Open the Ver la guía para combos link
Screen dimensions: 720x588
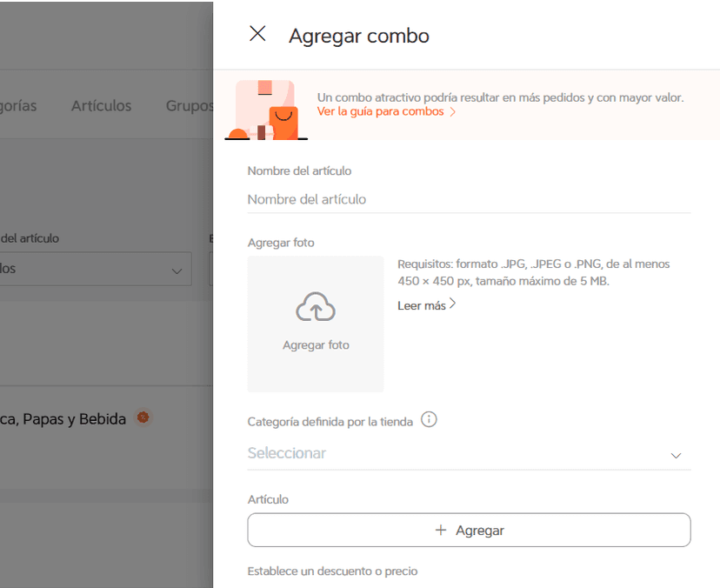tap(380, 112)
